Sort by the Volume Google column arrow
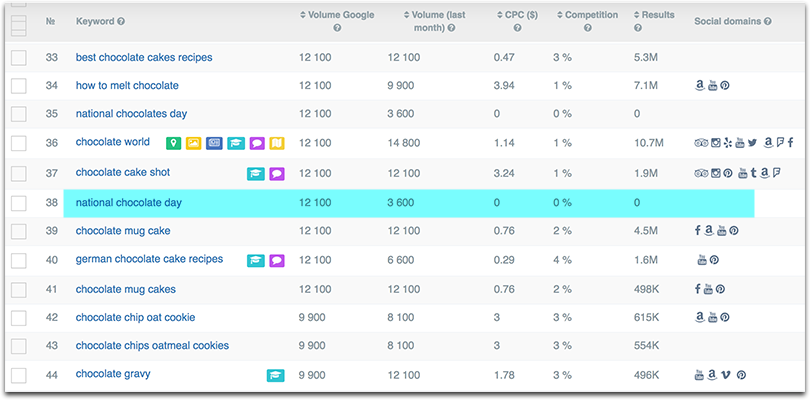 (x=303, y=15)
